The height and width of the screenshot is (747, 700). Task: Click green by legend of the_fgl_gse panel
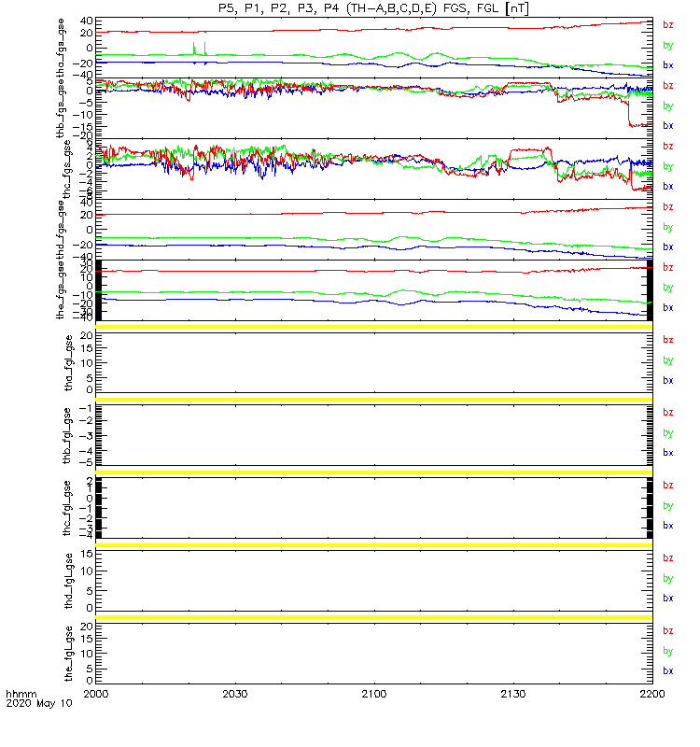(x=668, y=651)
